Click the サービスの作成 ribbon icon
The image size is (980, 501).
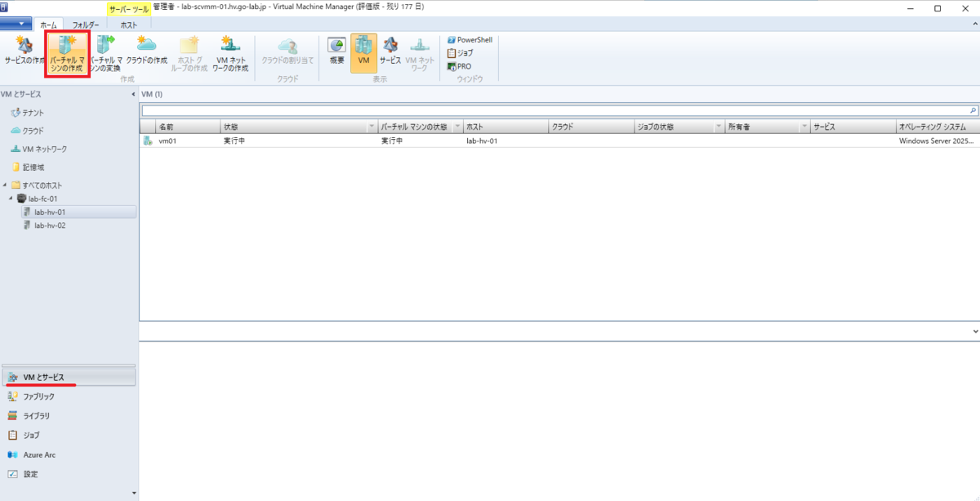(x=24, y=52)
